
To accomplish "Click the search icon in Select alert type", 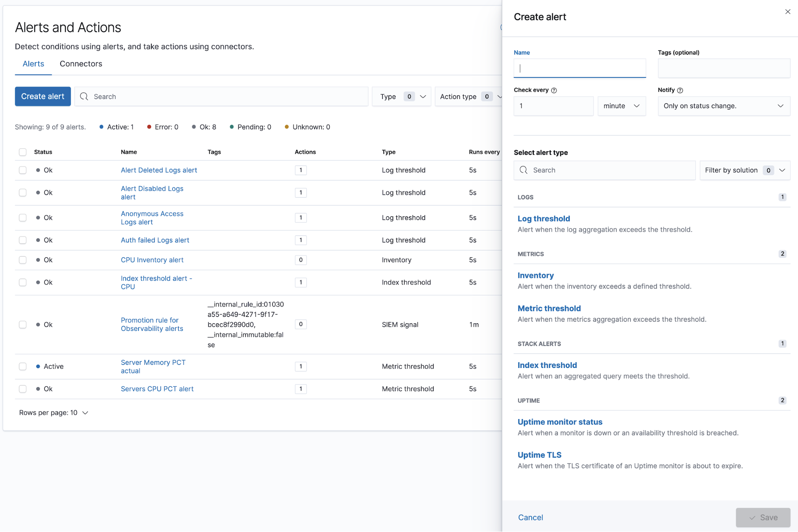I will tap(523, 170).
